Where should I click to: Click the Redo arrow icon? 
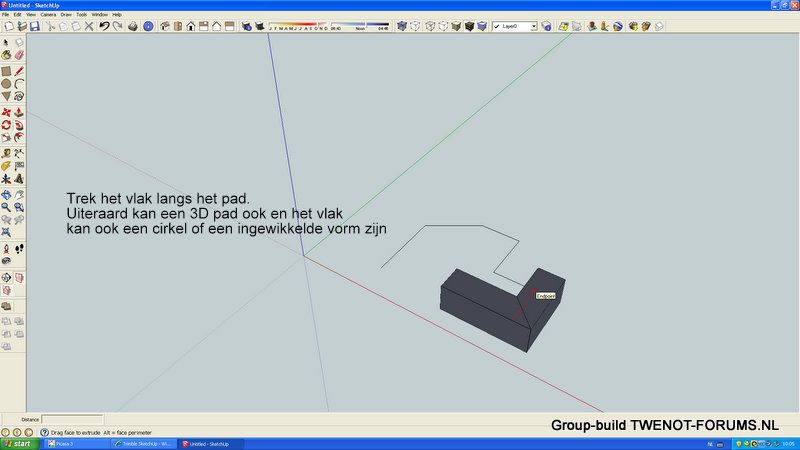(117, 26)
